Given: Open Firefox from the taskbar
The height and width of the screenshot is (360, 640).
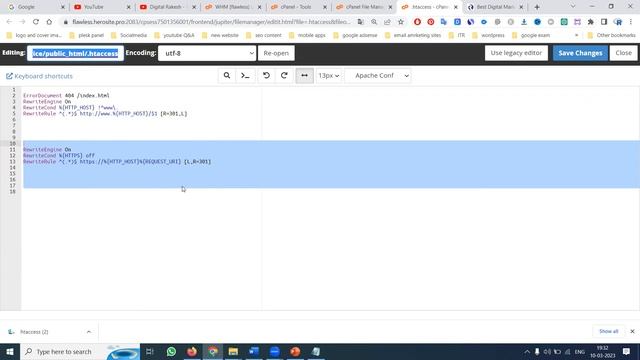Looking at the screenshot, I should pos(192,351).
